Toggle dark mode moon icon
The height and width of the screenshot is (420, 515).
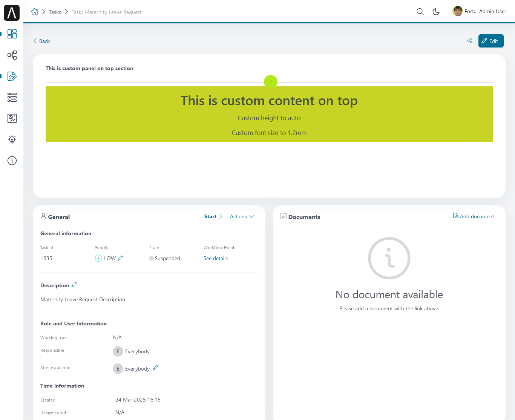click(436, 12)
